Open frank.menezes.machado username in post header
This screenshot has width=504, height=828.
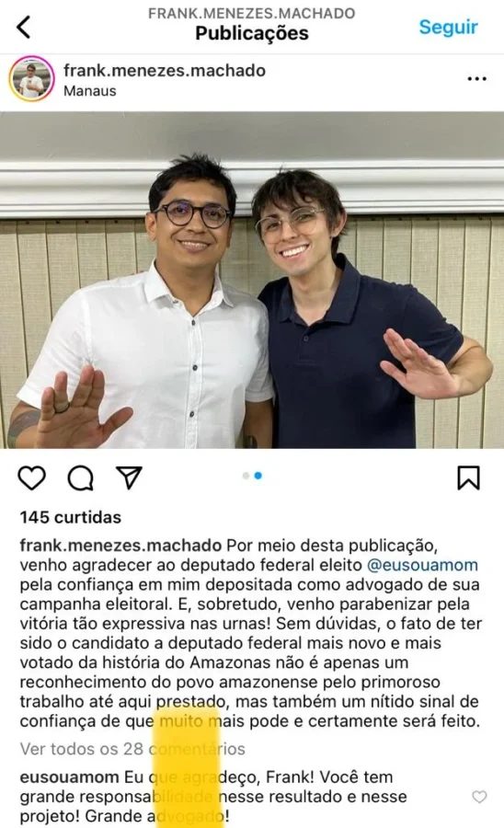164,70
